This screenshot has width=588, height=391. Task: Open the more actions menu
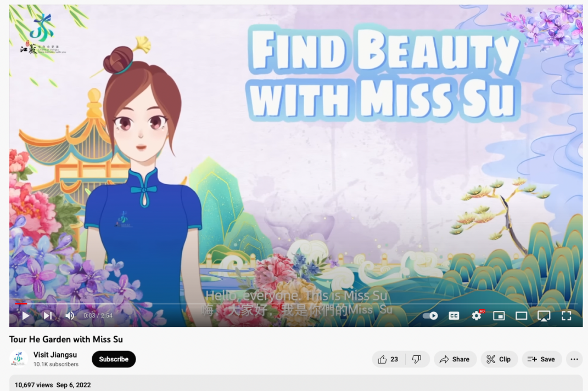tap(574, 359)
